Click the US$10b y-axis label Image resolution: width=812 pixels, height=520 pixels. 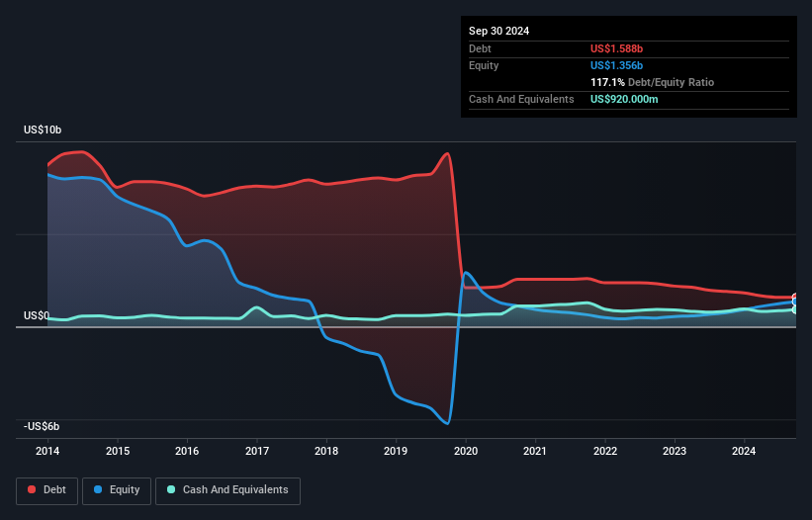tap(43, 130)
